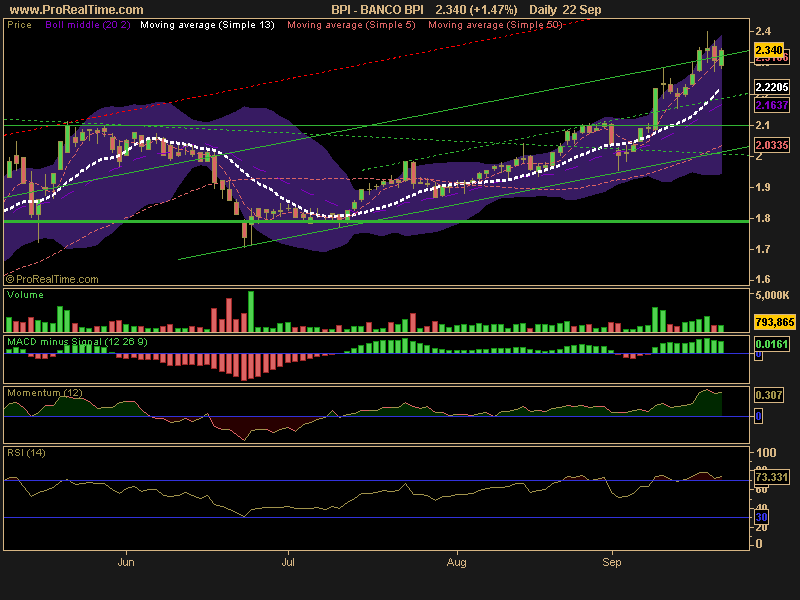Click the Daily 22 Sep timeframe label
800x600 pixels.
[x=565, y=10]
